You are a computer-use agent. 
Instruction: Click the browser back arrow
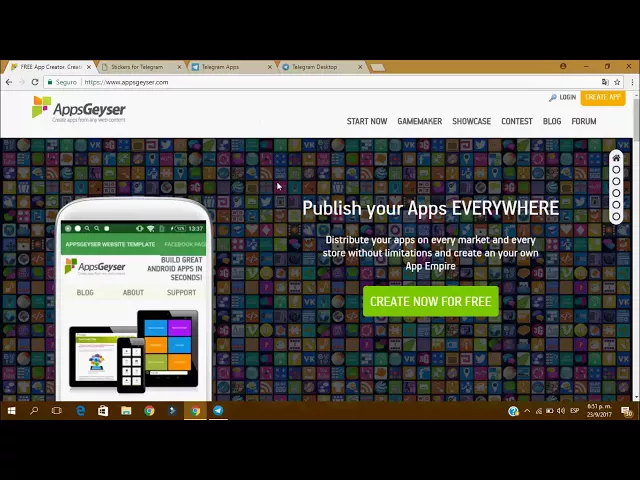click(x=9, y=82)
